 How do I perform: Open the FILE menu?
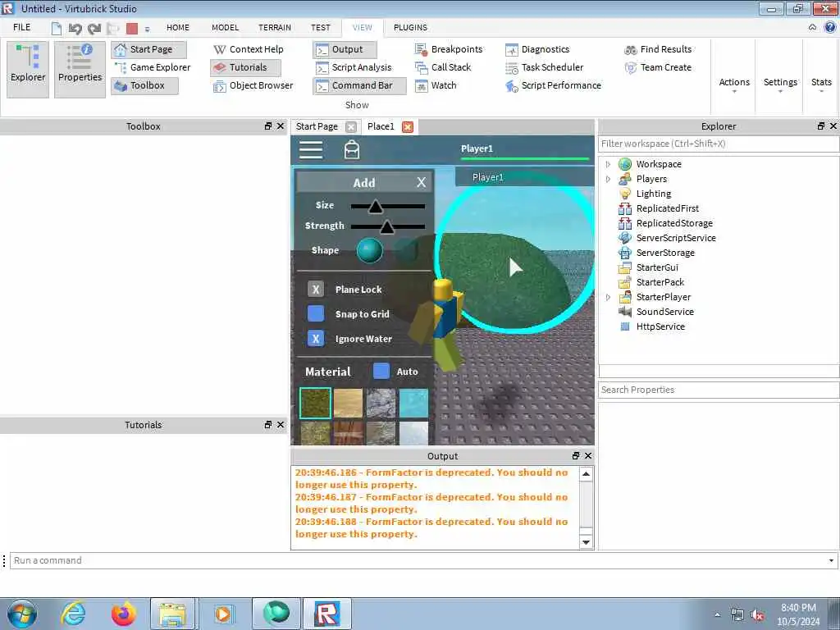(x=22, y=27)
